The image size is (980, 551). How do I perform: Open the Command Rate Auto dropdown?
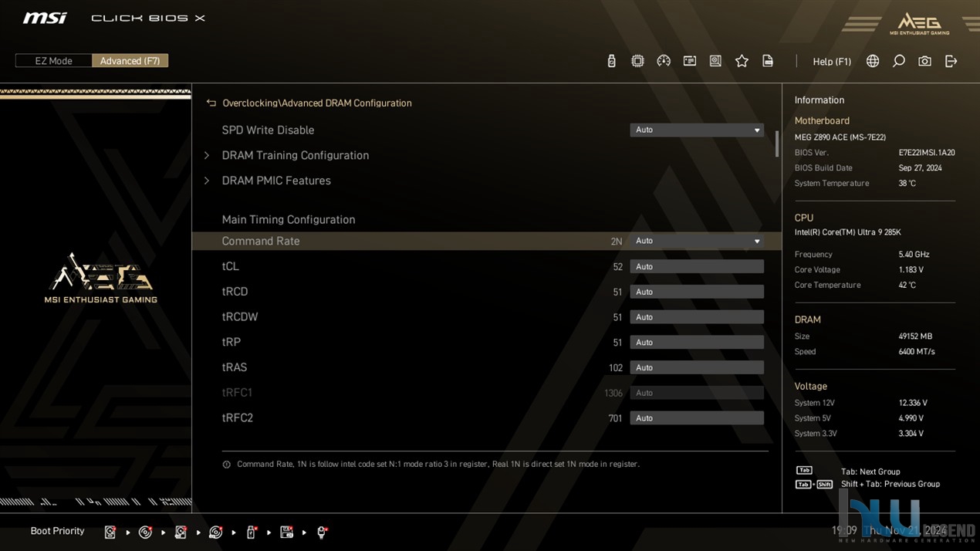[x=697, y=242]
